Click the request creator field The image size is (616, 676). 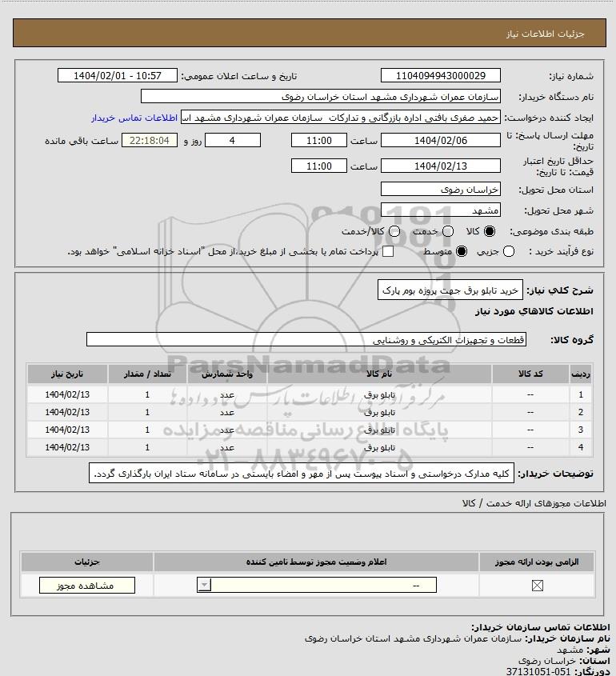click(341, 118)
